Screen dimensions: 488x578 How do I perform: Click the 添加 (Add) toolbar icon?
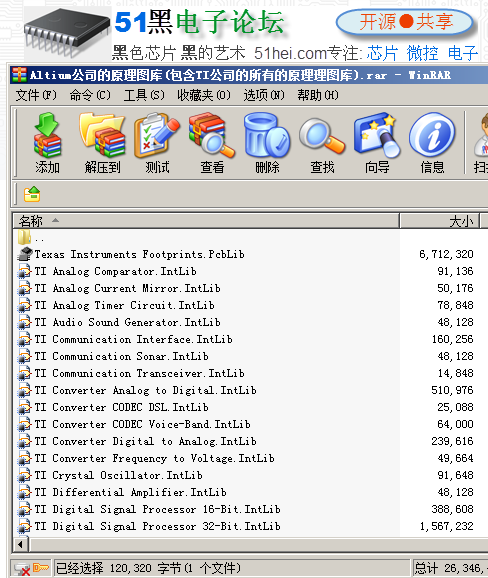[x=47, y=143]
